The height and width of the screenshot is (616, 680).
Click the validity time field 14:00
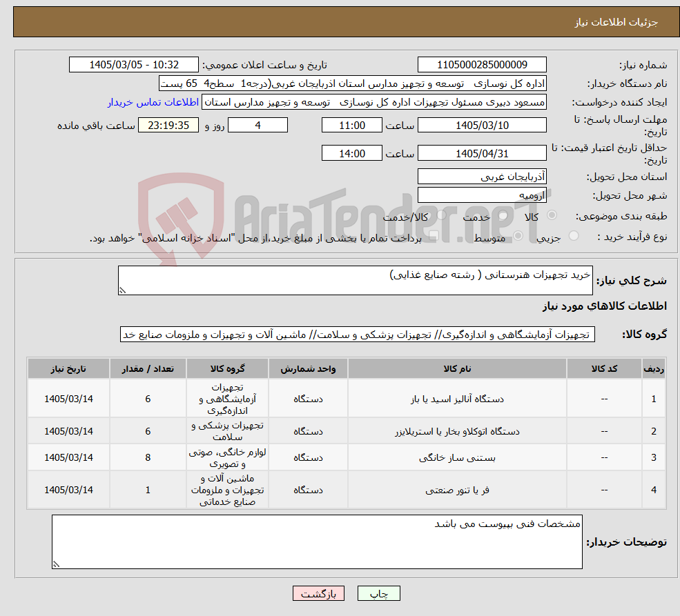tap(351, 153)
